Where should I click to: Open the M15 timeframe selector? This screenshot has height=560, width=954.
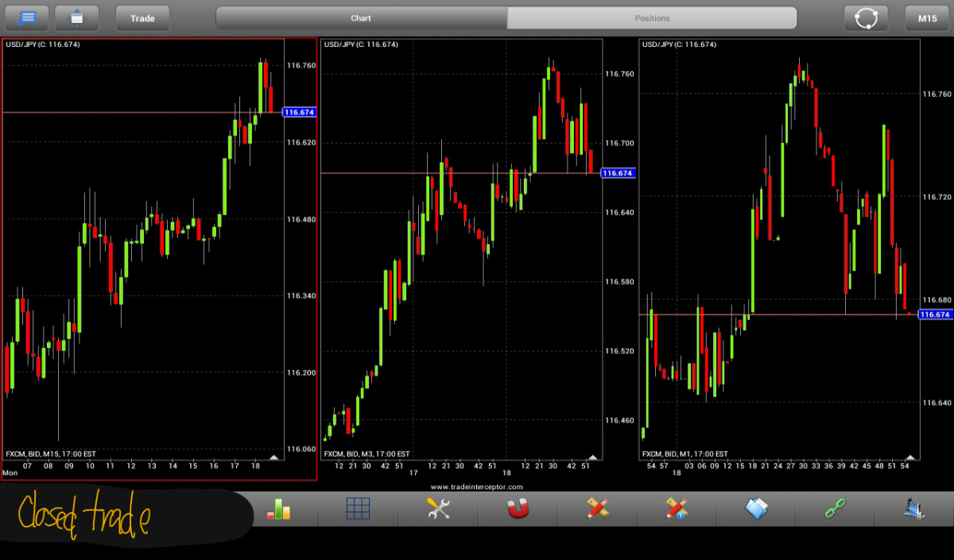click(x=927, y=17)
